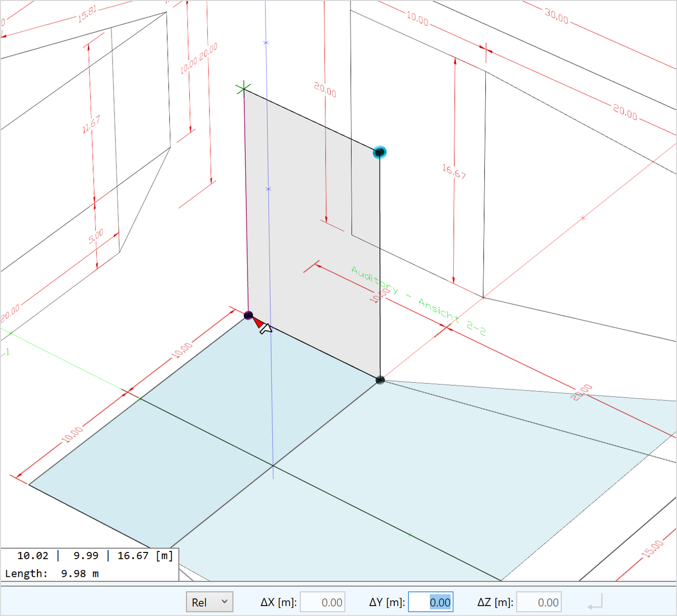Viewport: 677px width, 616px height.
Task: Click the 16.67 vertical dimension label
Action: click(x=454, y=171)
